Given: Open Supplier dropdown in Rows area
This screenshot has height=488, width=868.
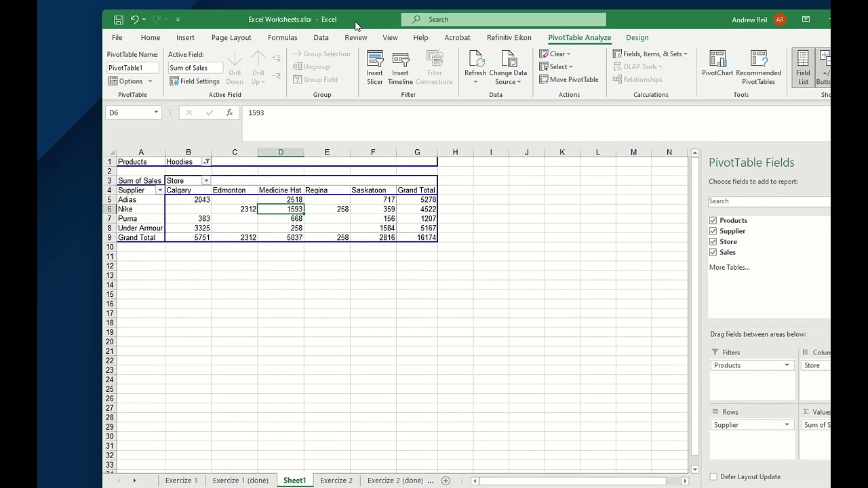Looking at the screenshot, I should 787,425.
